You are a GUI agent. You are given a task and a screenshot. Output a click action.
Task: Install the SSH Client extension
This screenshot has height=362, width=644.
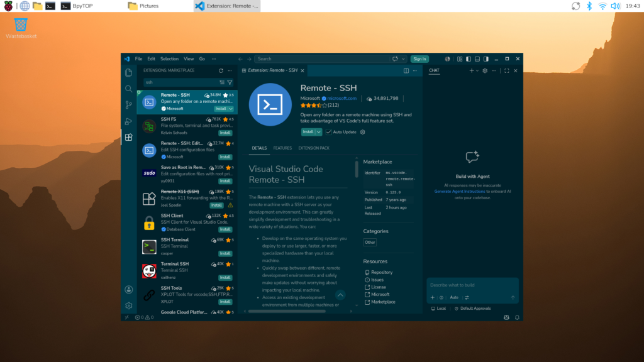click(x=225, y=229)
